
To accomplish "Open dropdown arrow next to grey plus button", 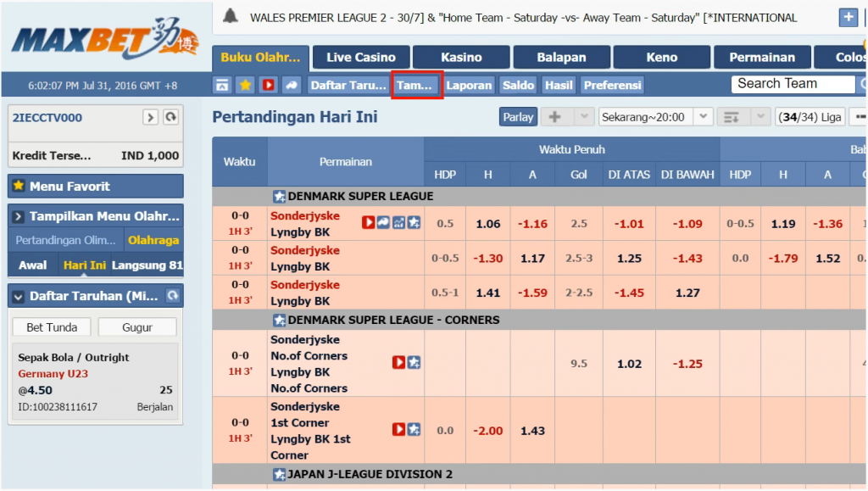I will click(583, 117).
